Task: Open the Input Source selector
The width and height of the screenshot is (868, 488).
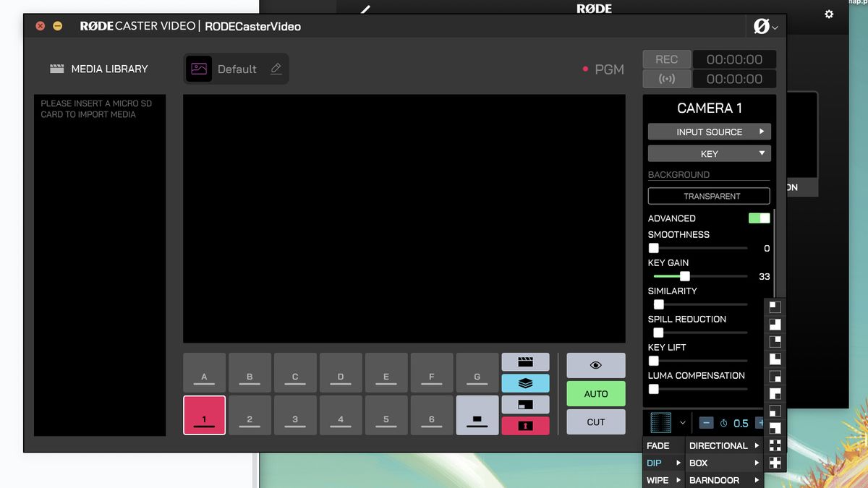Action: (709, 132)
